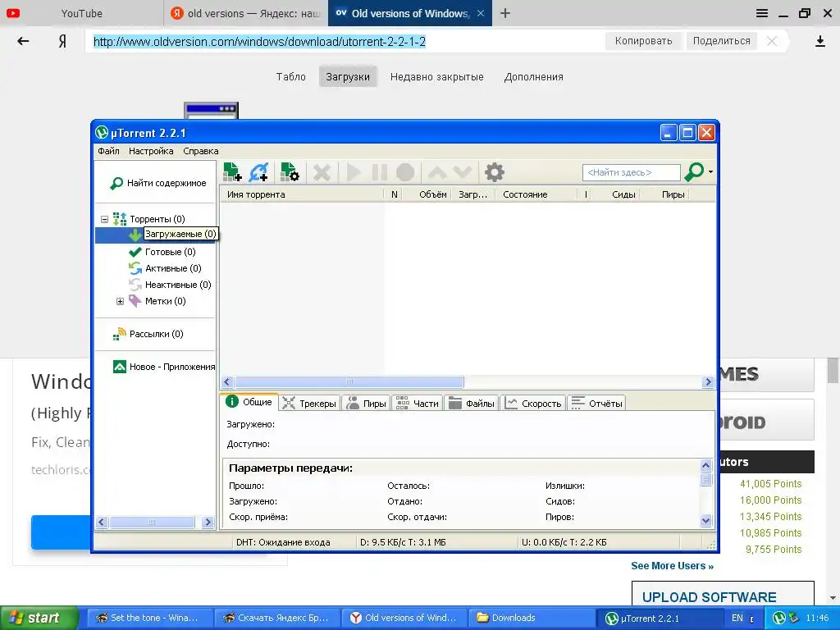Sort by 'Имя торрента' column header
Image resolution: width=840 pixels, height=630 pixels.
point(303,194)
